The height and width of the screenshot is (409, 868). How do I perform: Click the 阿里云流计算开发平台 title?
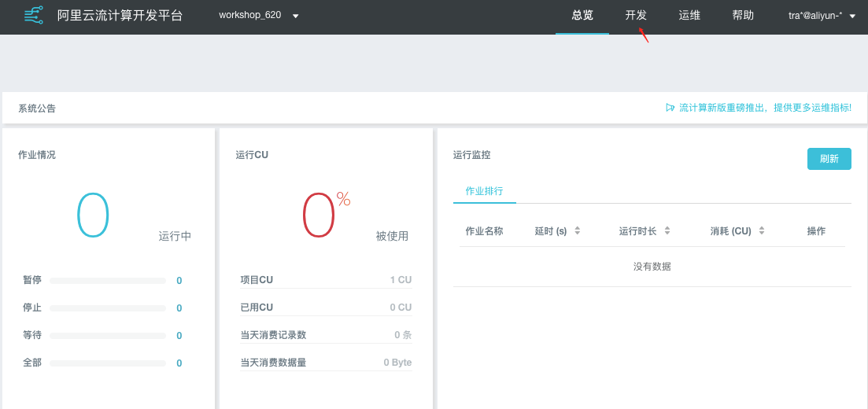coord(120,16)
